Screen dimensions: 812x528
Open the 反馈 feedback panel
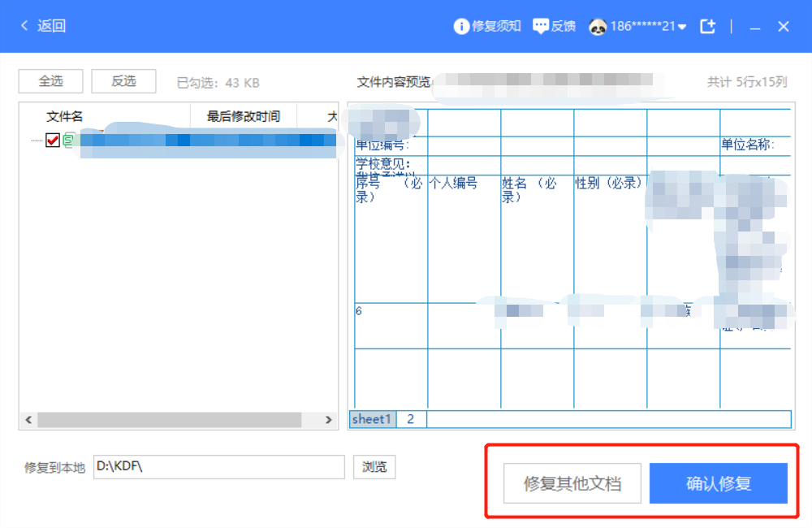555,25
